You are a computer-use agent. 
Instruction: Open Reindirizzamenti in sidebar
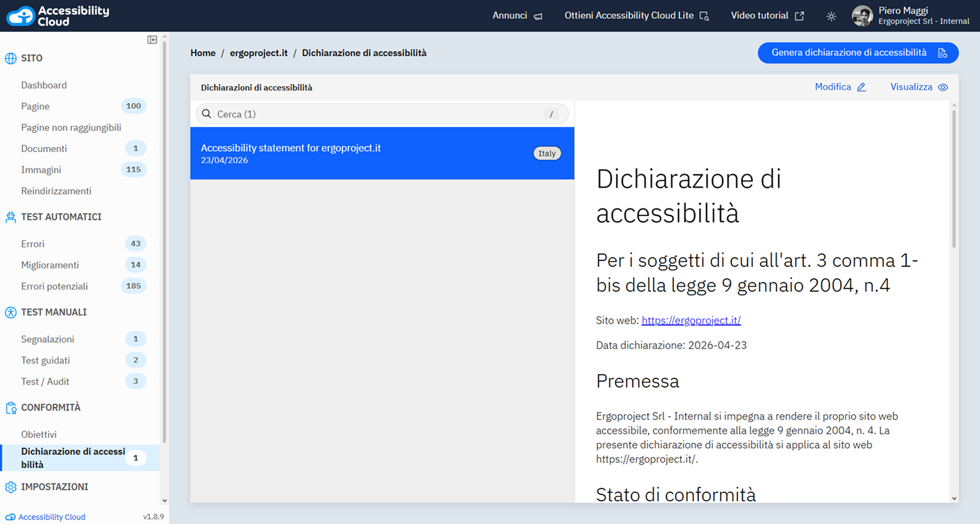(x=56, y=191)
